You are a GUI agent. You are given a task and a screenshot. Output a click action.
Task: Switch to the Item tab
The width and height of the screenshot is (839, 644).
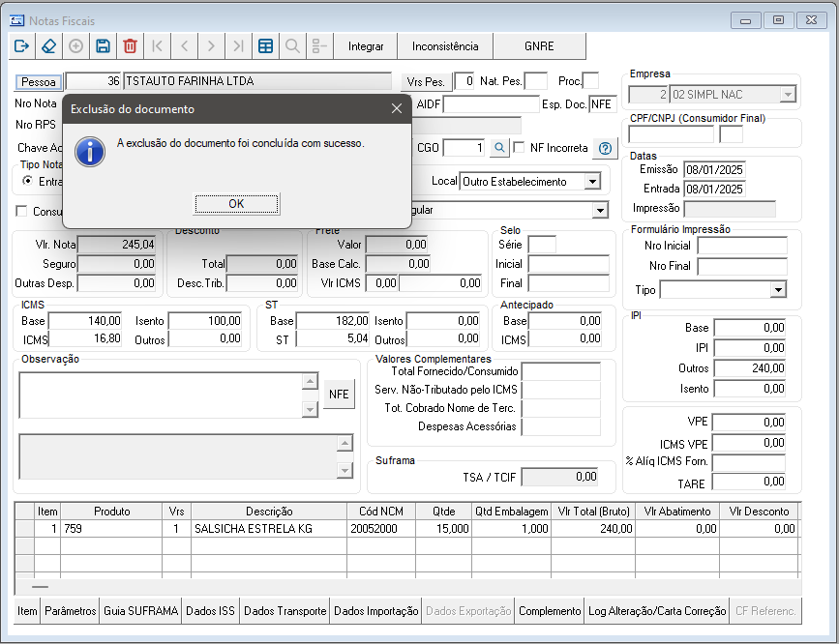(x=27, y=611)
